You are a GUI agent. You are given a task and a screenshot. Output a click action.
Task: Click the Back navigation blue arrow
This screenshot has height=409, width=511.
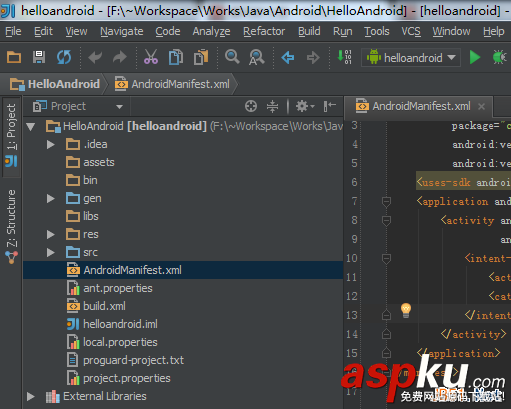click(288, 57)
